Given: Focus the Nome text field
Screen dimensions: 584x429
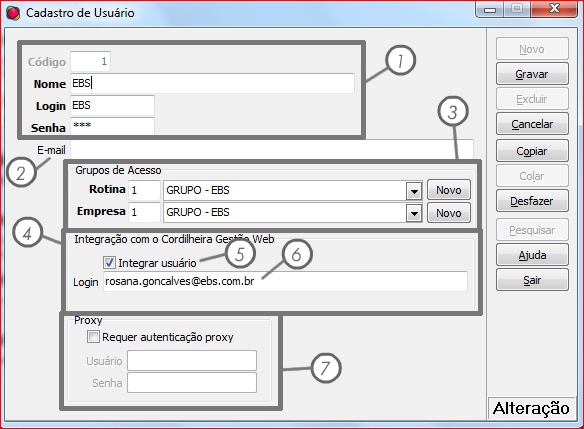Looking at the screenshot, I should 212,83.
